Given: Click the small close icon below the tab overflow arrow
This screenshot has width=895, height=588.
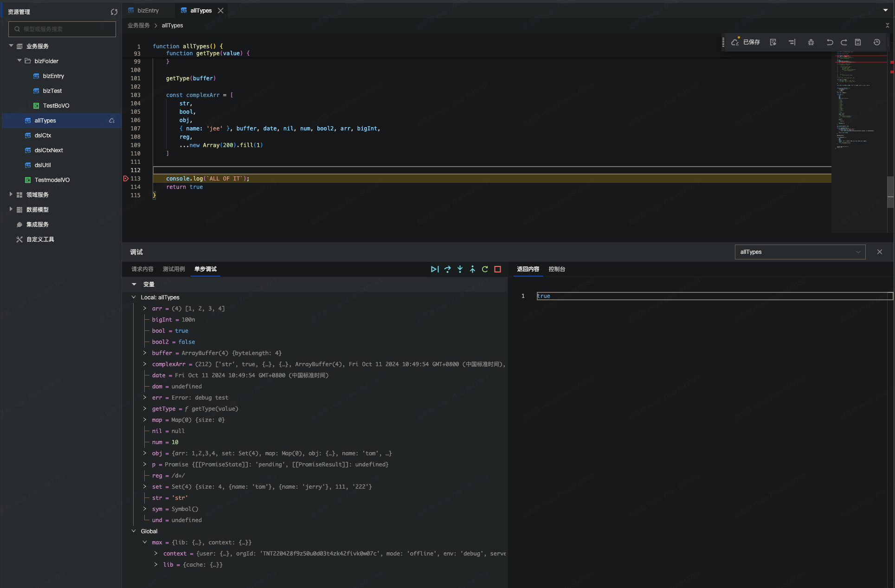Looking at the screenshot, I should [x=888, y=26].
